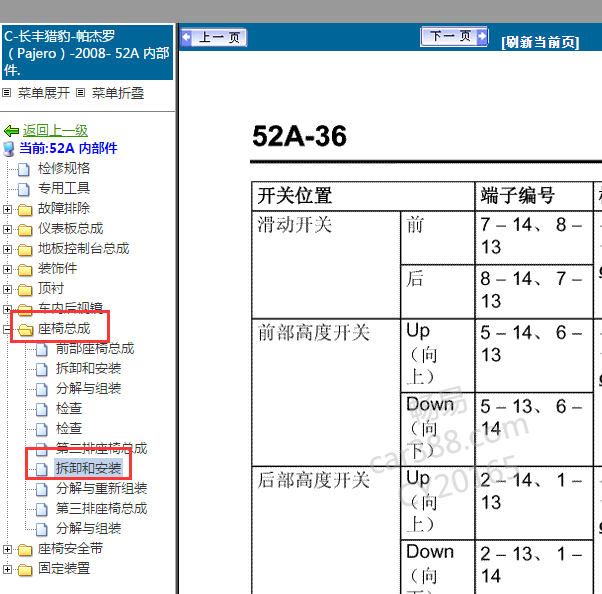Click folder icon of 地板控制台总成
Viewport: 602px width, 594px height.
point(25,250)
